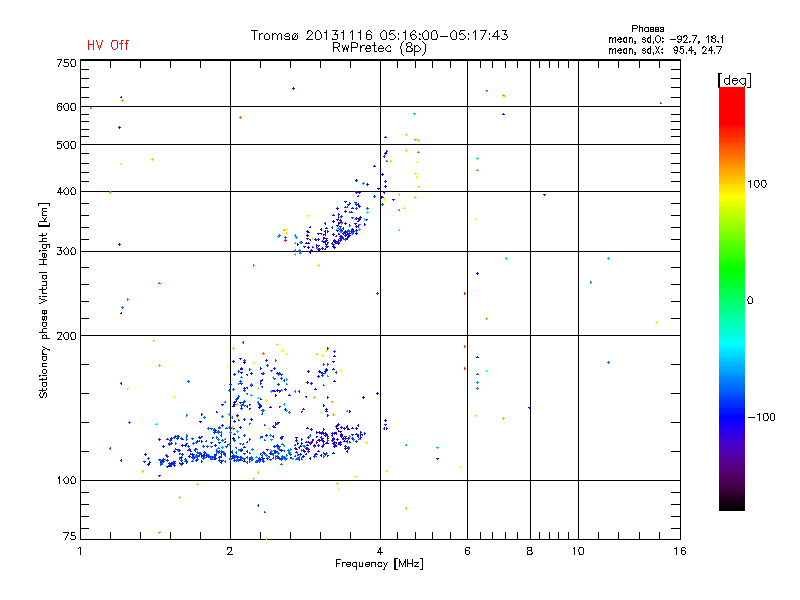Pick the black bottom of the colorbar
Viewport: 800px width, 600px height.
click(x=732, y=505)
